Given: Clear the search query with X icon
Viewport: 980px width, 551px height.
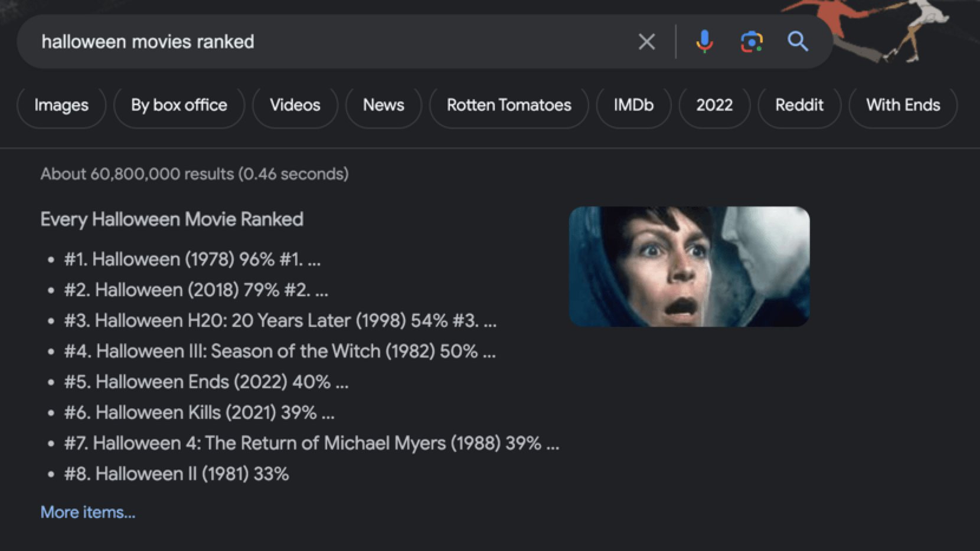Looking at the screenshot, I should click(646, 41).
